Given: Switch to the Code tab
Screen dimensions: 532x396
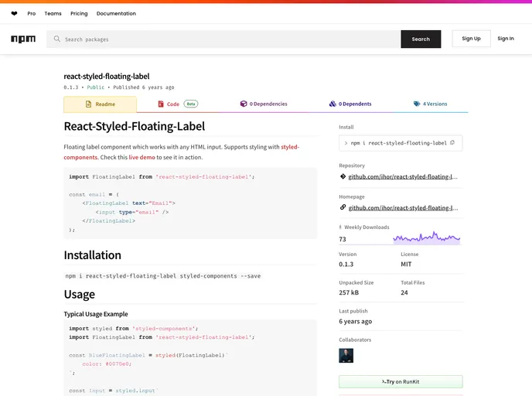Looking at the screenshot, I should coord(178,104).
